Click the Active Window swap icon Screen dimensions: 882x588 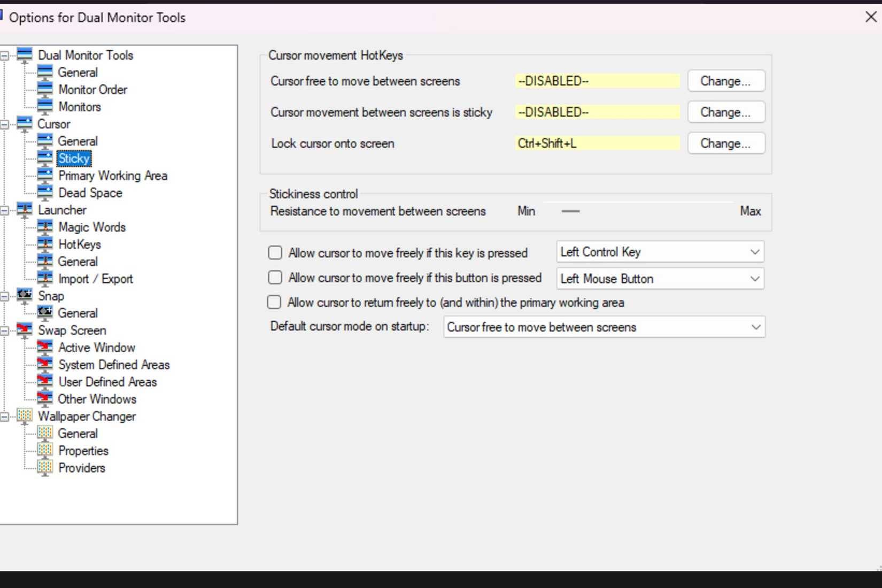point(45,347)
